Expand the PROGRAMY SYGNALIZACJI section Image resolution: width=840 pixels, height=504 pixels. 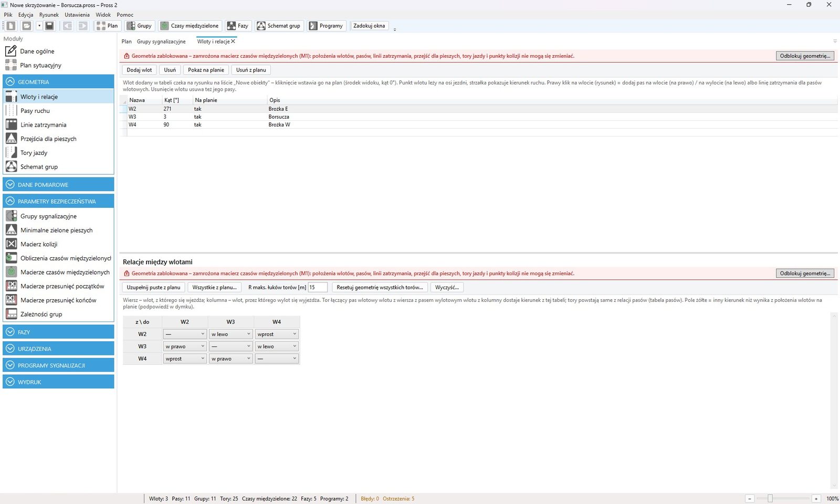58,365
